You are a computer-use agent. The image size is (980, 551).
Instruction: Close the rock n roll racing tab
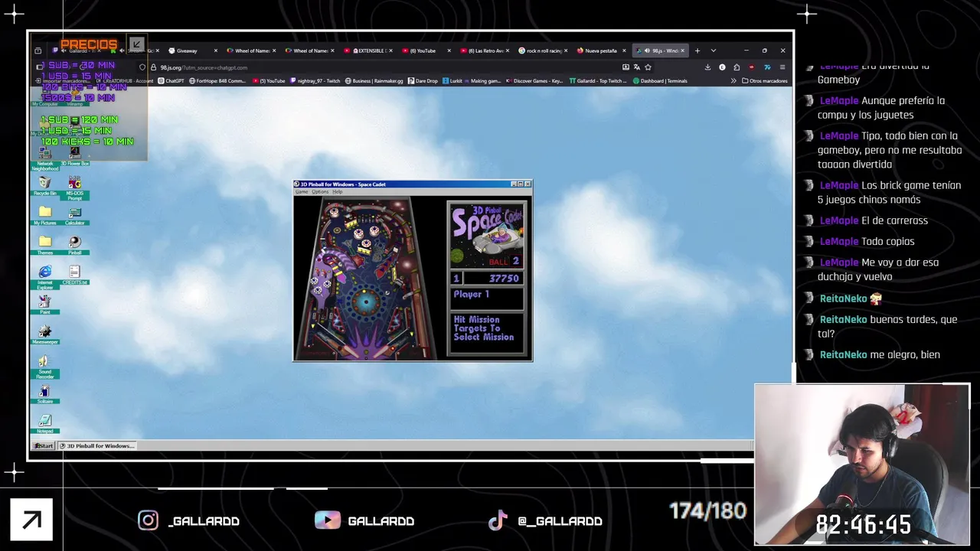coord(566,51)
